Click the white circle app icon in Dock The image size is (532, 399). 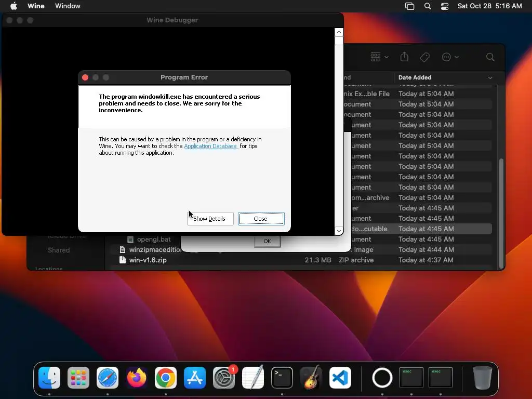click(x=382, y=378)
